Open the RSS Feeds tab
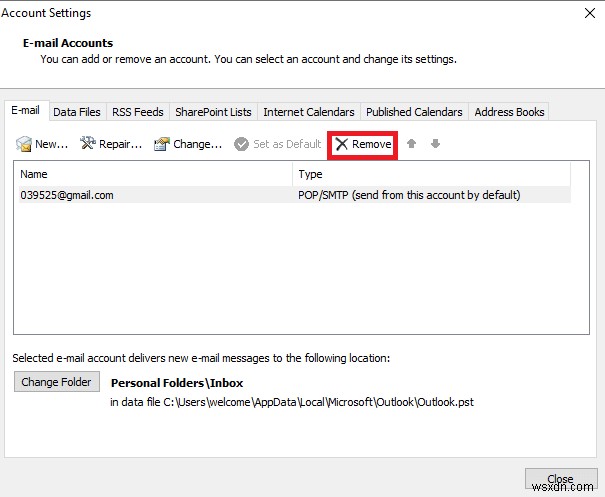Viewport: 605px width, 497px height. pyautogui.click(x=138, y=112)
